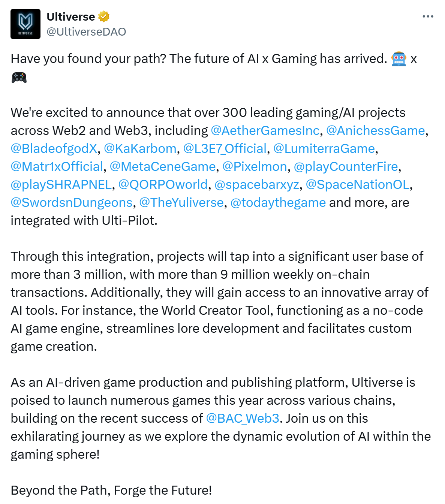Viewport: 445px width, 504px height.
Task: Open the @KaKarbom profile link
Action: [140, 148]
